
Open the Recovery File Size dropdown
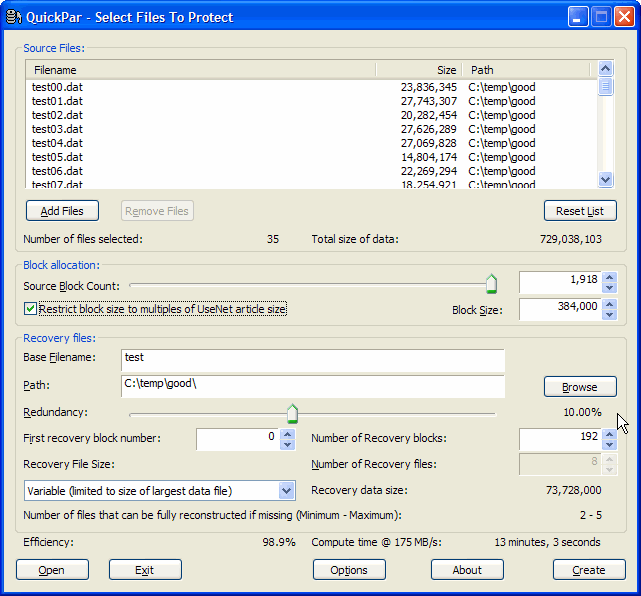(x=286, y=491)
